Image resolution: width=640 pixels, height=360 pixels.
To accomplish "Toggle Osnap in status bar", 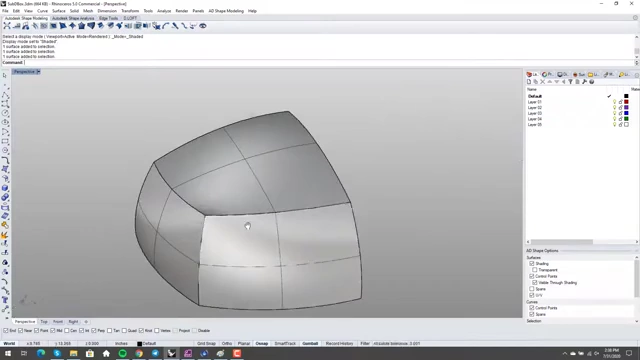I will (262, 344).
